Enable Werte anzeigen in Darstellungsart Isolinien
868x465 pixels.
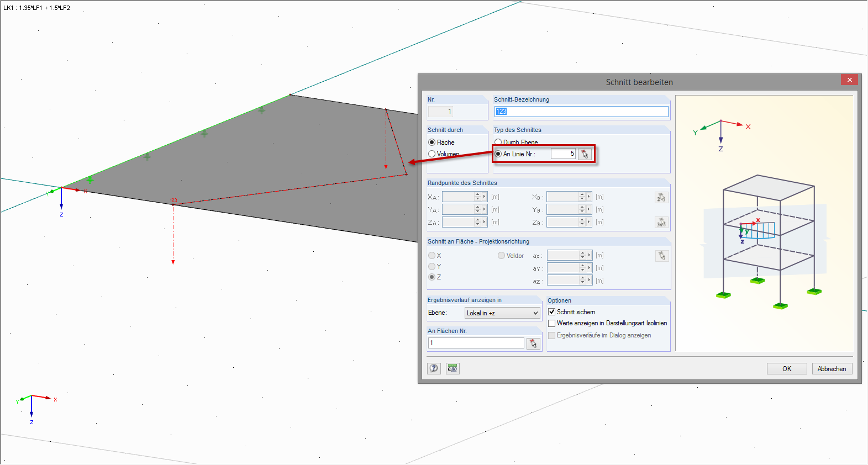(551, 324)
